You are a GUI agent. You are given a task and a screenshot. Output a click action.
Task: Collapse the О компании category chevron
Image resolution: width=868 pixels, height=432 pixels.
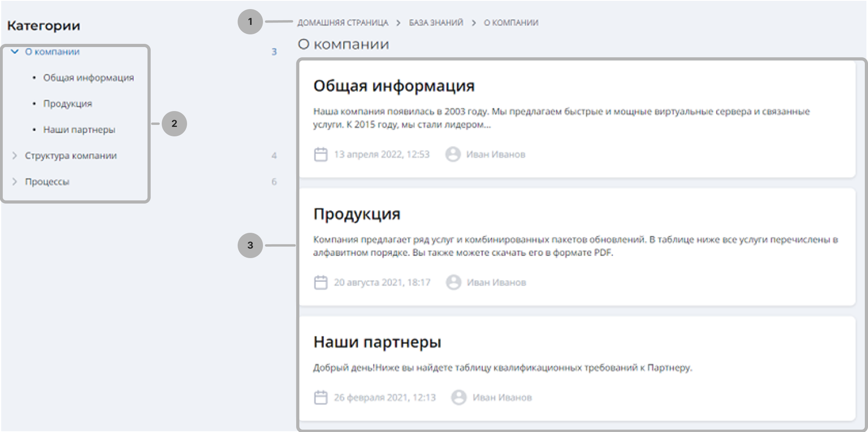click(15, 51)
